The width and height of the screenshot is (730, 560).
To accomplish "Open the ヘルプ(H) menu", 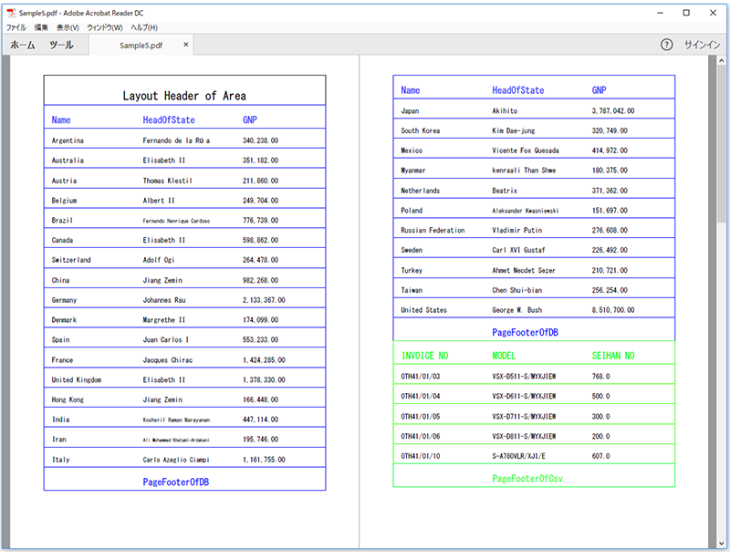I will (x=144, y=27).
